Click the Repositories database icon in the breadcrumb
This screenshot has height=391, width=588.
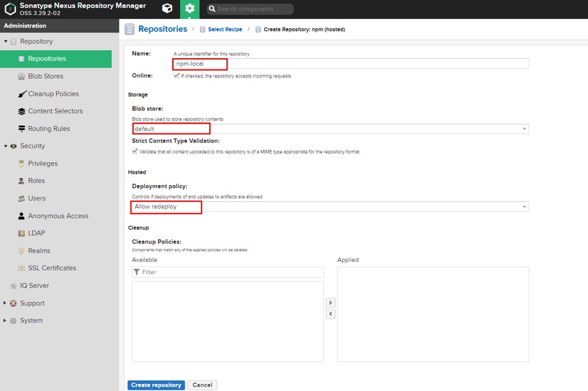tap(129, 29)
